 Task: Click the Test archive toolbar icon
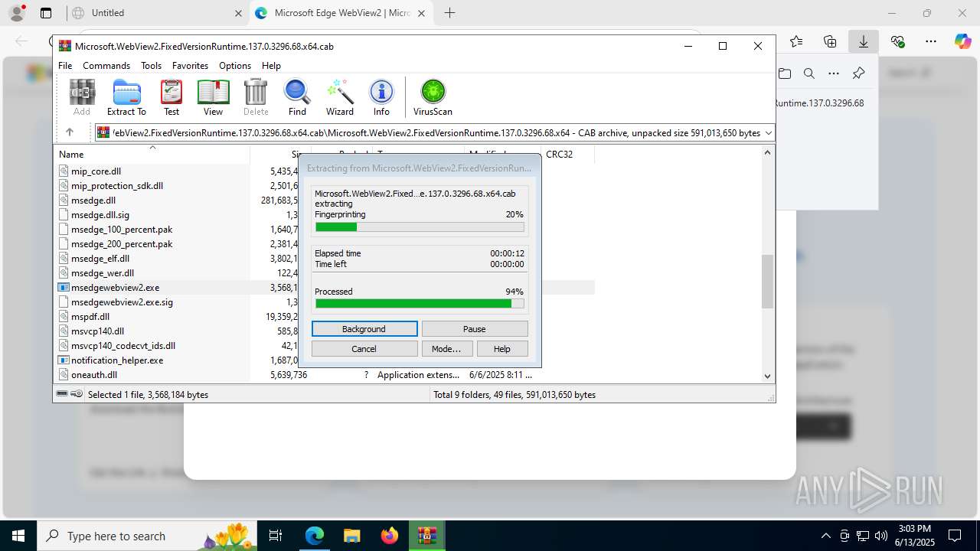tap(171, 97)
